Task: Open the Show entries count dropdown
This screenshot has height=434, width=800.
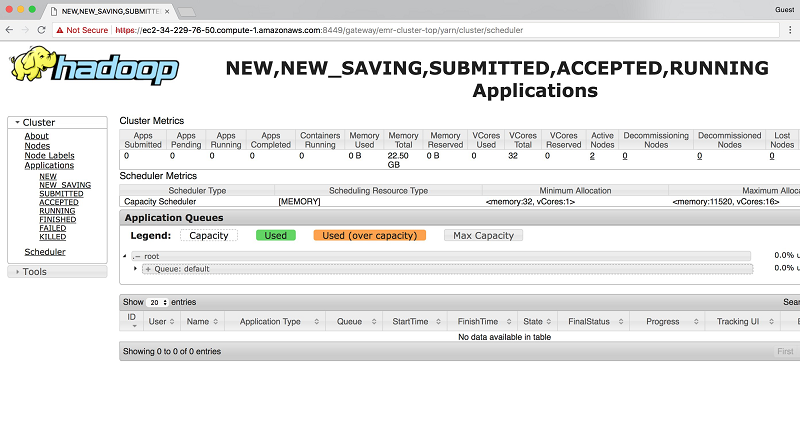Action: pyautogui.click(x=157, y=302)
